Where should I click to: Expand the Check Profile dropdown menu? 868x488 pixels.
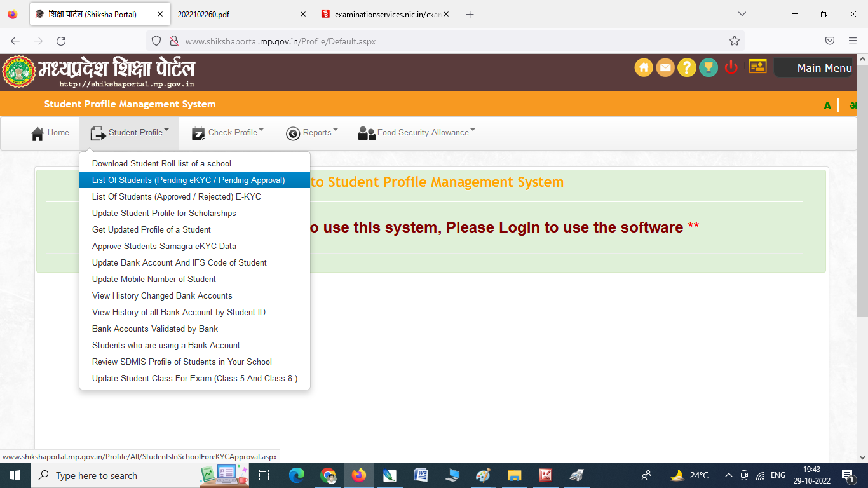tap(227, 133)
